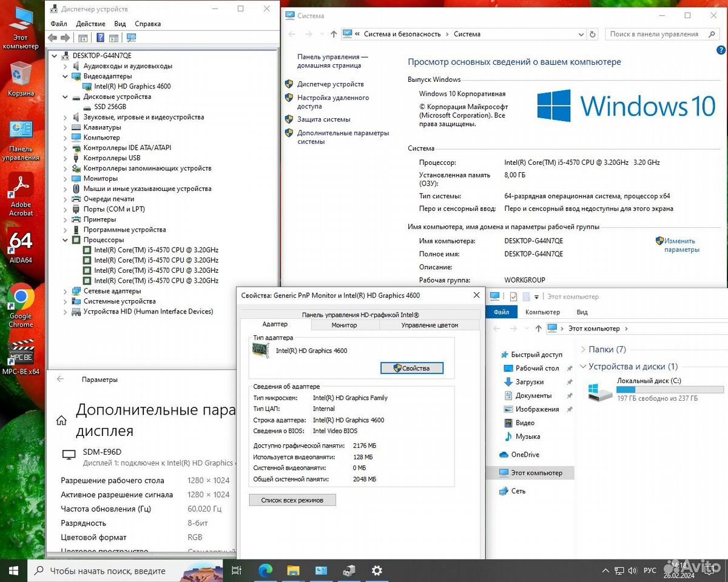This screenshot has height=582, width=728.
Task: Click home icon in Settings window
Action: [x=61, y=420]
